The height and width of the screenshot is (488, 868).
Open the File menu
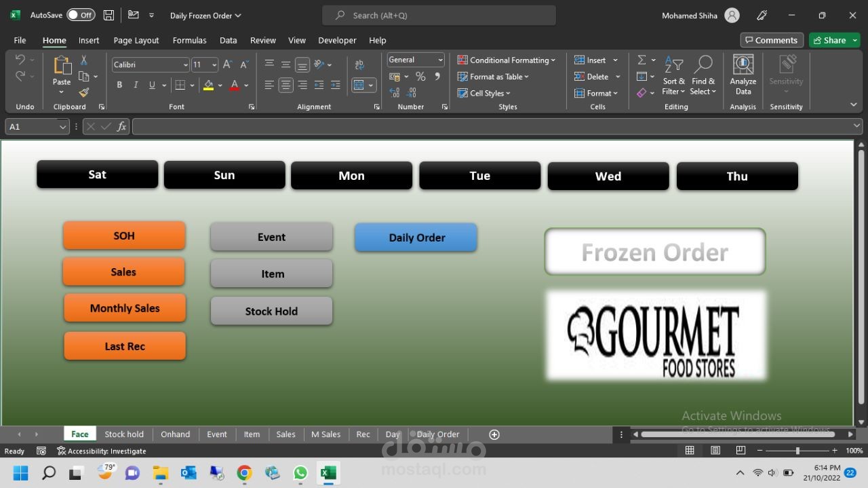[20, 40]
